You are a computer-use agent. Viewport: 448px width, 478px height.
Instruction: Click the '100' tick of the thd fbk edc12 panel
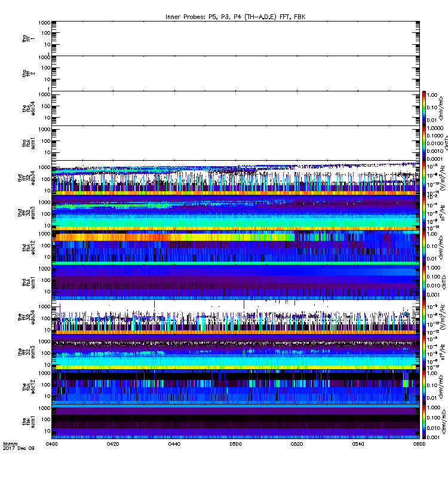pyautogui.click(x=46, y=246)
